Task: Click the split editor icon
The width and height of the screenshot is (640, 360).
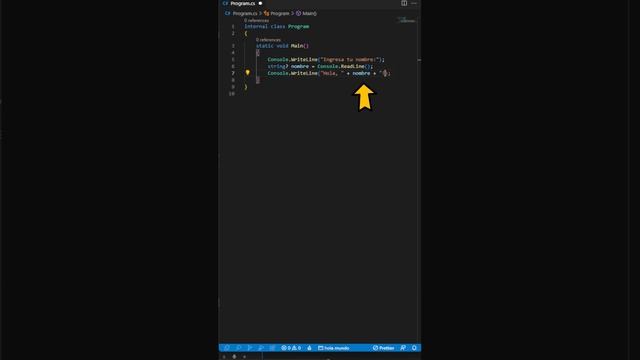Action: tap(404, 3)
